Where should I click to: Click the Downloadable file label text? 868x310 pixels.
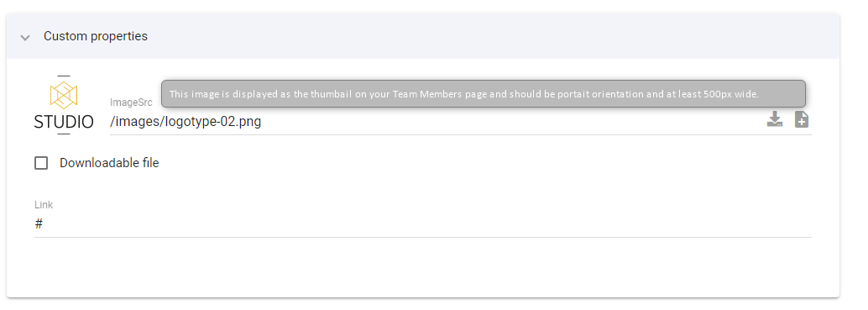[109, 163]
